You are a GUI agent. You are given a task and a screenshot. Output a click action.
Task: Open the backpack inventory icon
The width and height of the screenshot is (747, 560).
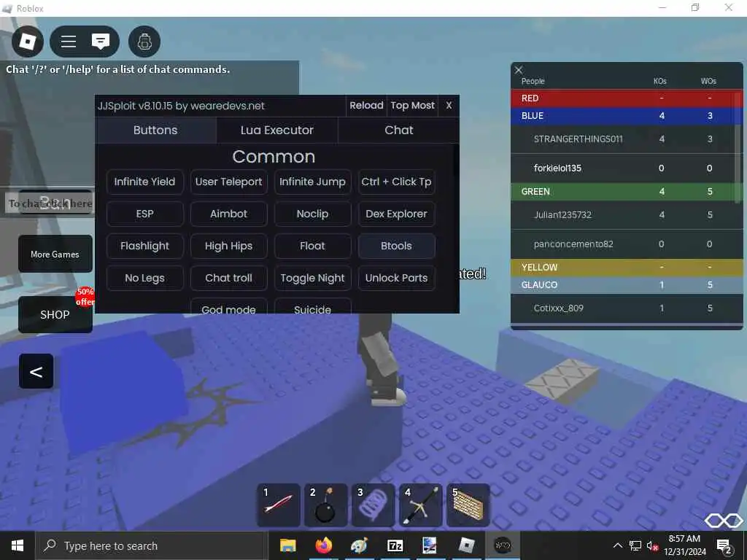(x=144, y=42)
